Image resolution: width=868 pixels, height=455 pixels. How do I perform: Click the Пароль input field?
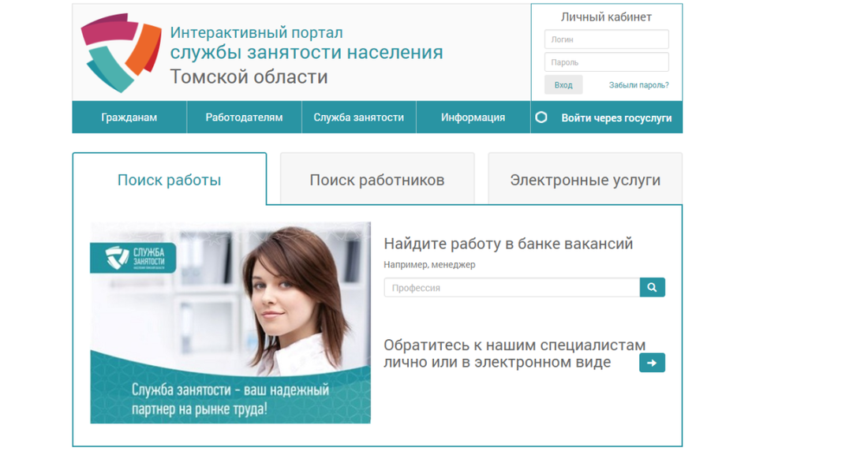point(606,62)
